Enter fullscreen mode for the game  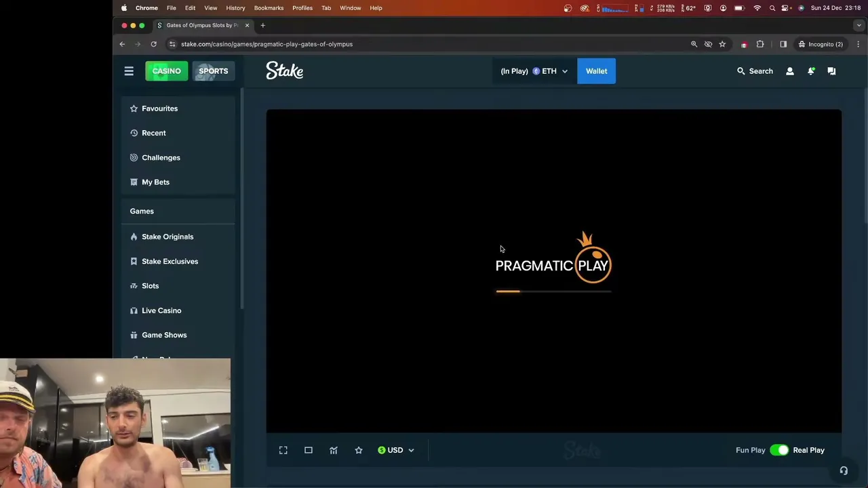[283, 450]
